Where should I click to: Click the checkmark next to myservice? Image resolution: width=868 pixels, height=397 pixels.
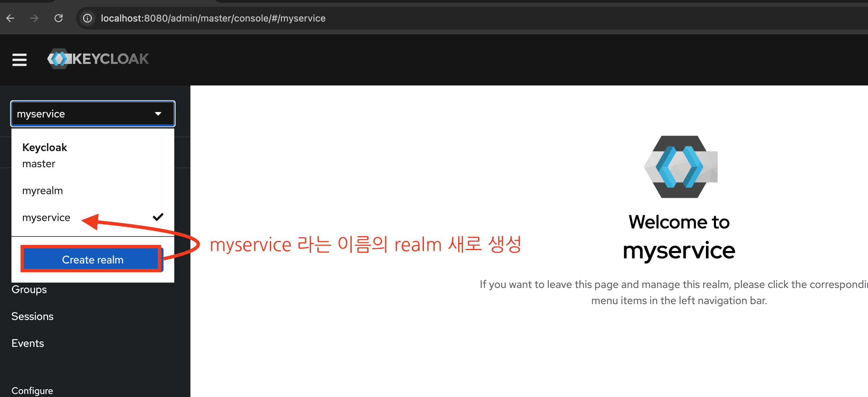(x=158, y=217)
